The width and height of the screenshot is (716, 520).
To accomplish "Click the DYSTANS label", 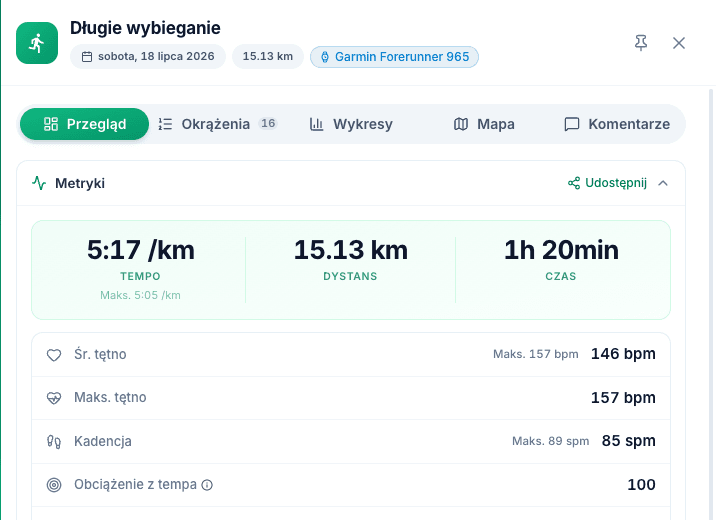I will tap(350, 276).
